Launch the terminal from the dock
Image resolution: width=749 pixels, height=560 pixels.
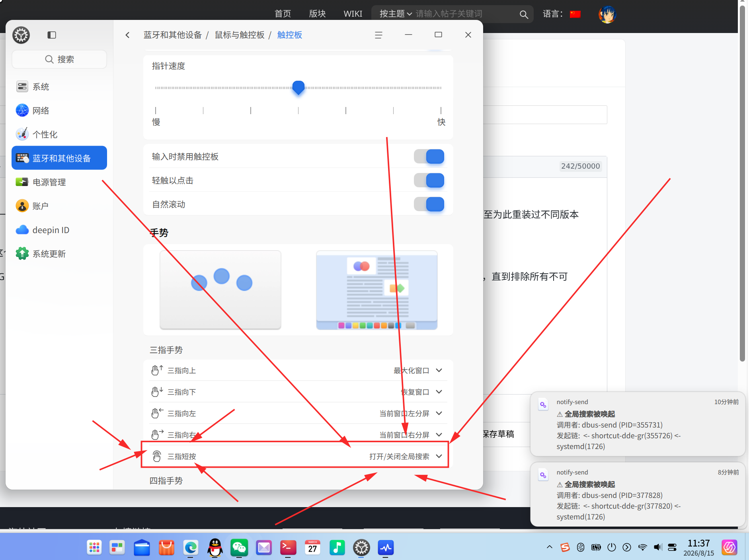pyautogui.click(x=288, y=548)
